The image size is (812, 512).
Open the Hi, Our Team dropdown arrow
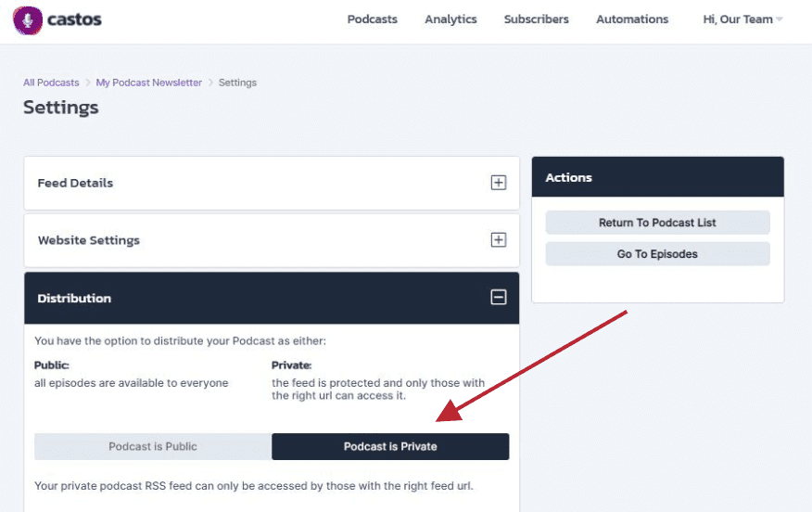point(780,19)
